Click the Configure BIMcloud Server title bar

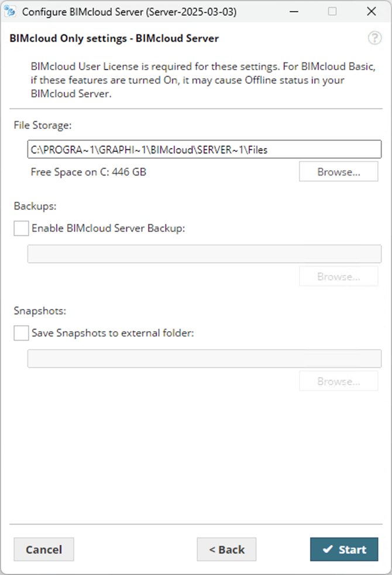[x=129, y=11]
